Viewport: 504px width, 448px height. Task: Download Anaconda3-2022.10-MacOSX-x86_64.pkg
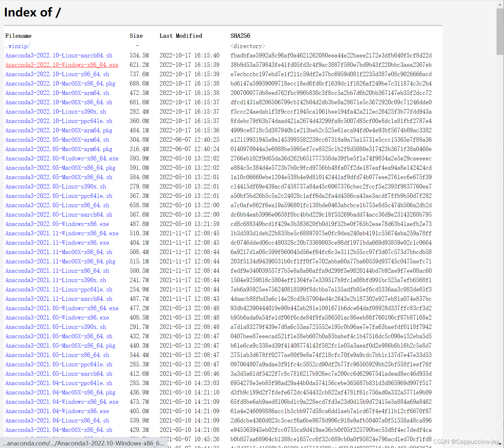tap(60, 84)
